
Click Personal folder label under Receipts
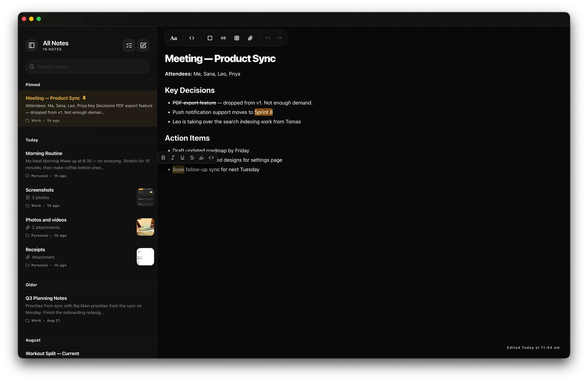point(40,265)
